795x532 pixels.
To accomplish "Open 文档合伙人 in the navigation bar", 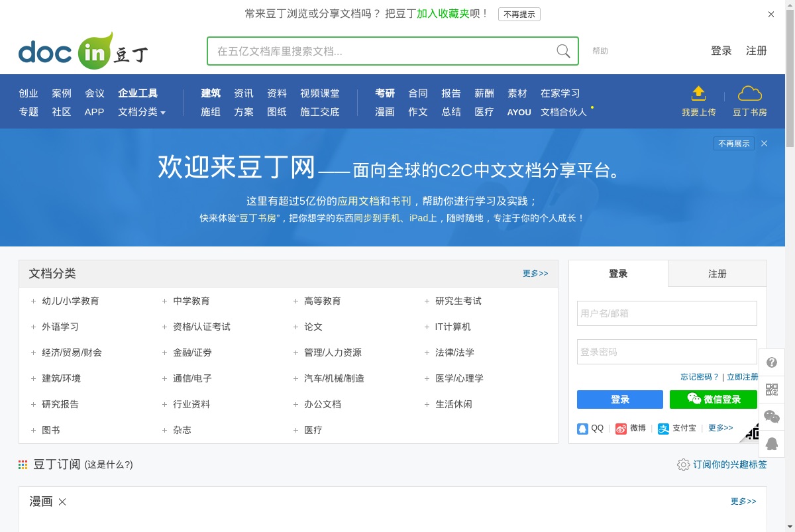I will 564,112.
